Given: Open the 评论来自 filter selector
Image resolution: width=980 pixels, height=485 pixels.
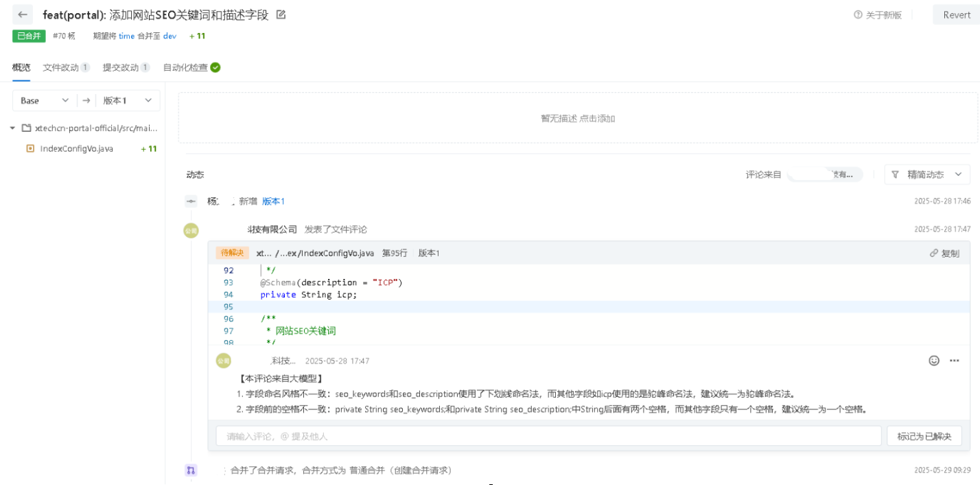Looking at the screenshot, I should 824,174.
